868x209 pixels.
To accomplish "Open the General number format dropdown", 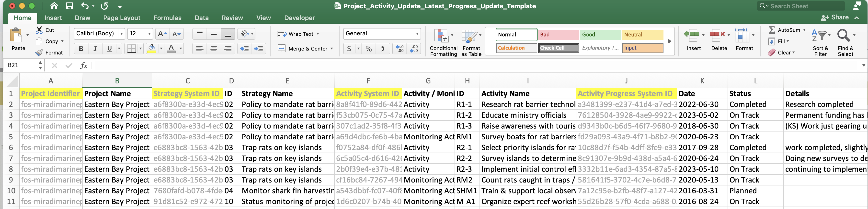I will (x=417, y=33).
